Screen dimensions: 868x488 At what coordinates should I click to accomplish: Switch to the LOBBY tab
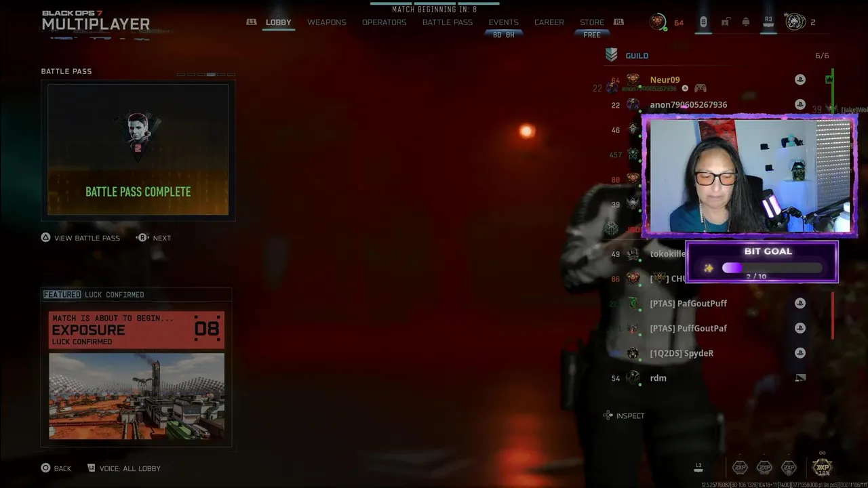pyautogui.click(x=278, y=22)
